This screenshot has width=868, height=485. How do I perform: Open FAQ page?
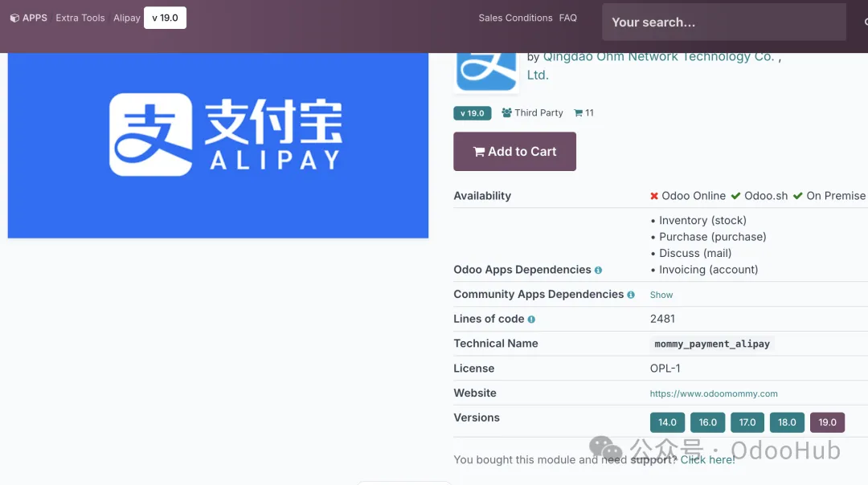pyautogui.click(x=568, y=18)
